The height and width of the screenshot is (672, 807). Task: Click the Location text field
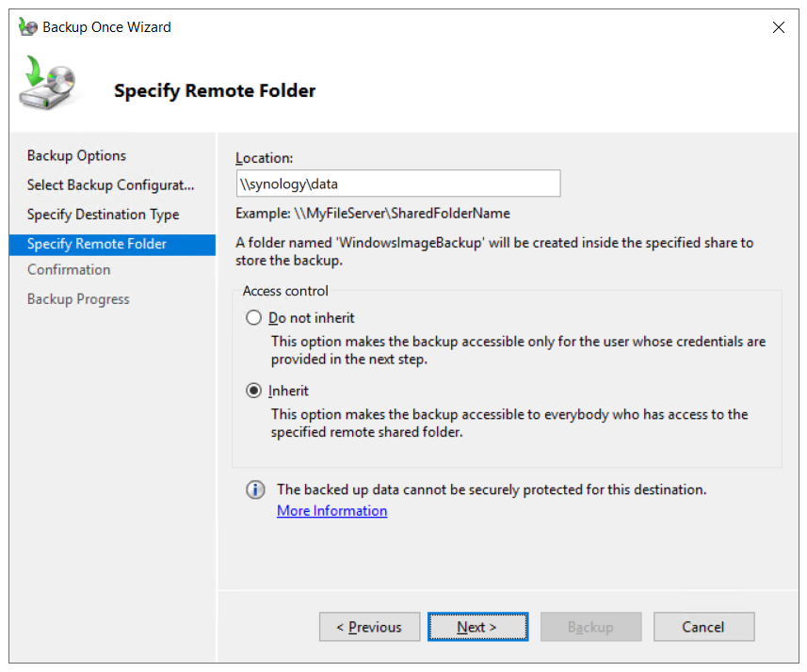pyautogui.click(x=397, y=184)
